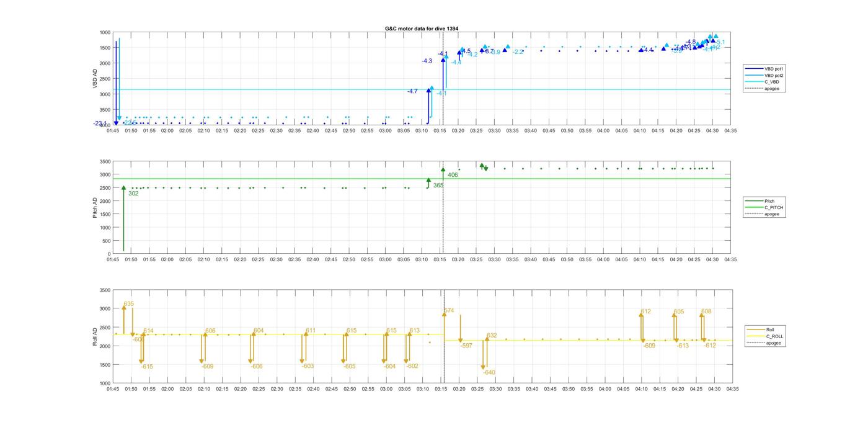Click the '-2.2' label in the VBD plot
This screenshot has height=430, width=868.
tap(518, 52)
